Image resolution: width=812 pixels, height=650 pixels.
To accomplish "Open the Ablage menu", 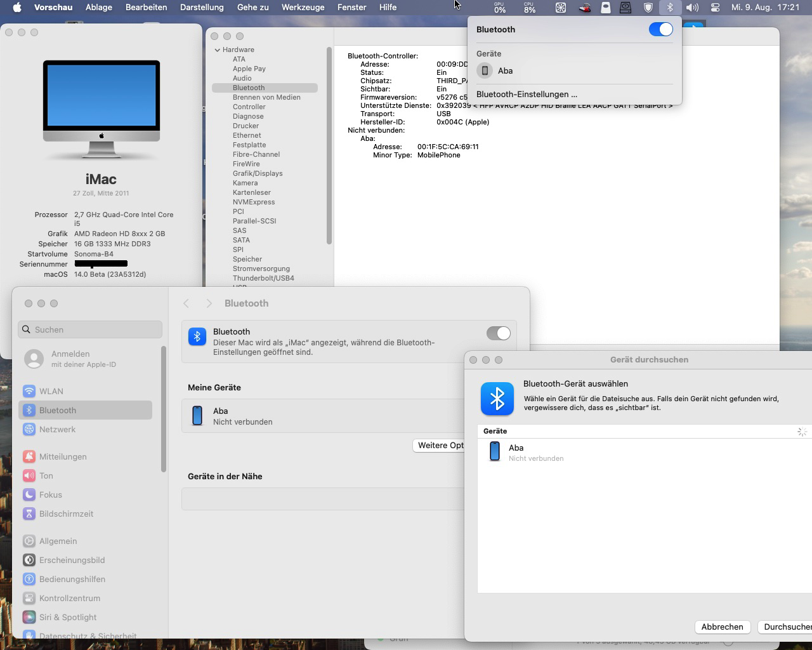I will coord(99,8).
